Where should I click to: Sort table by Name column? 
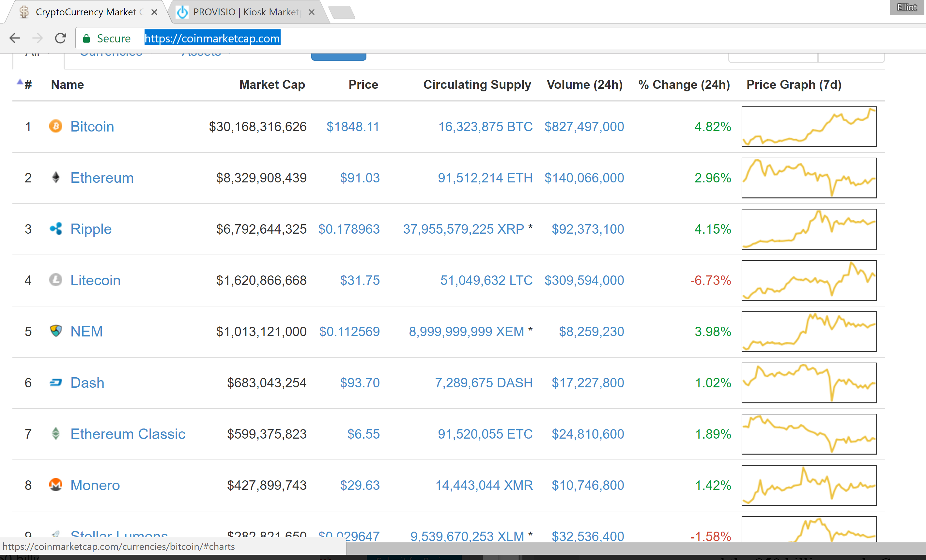click(67, 85)
